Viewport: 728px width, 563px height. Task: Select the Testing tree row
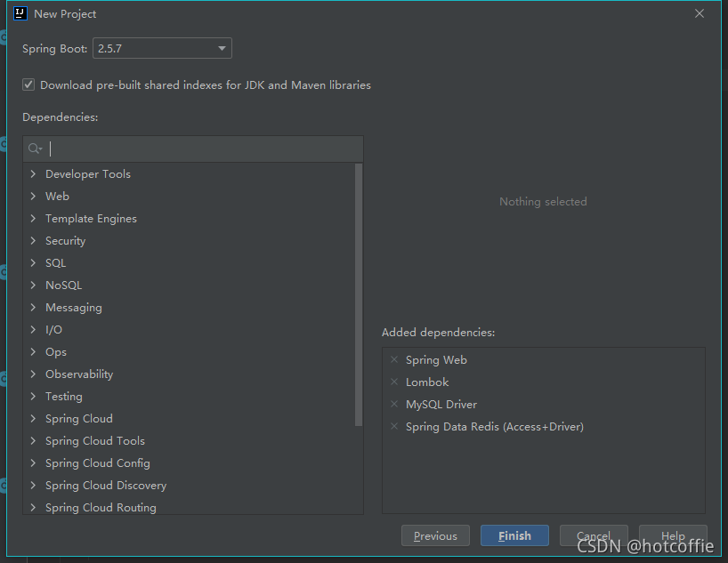tap(189, 397)
